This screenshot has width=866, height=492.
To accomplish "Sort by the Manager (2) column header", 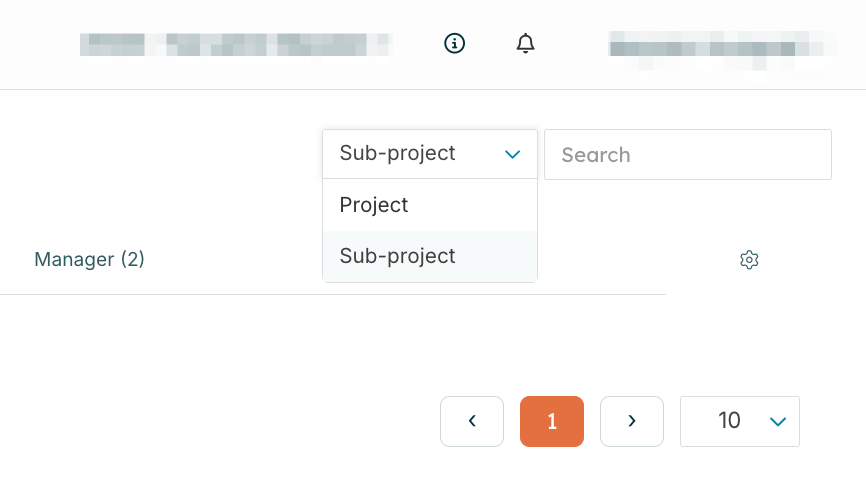I will [x=89, y=260].
